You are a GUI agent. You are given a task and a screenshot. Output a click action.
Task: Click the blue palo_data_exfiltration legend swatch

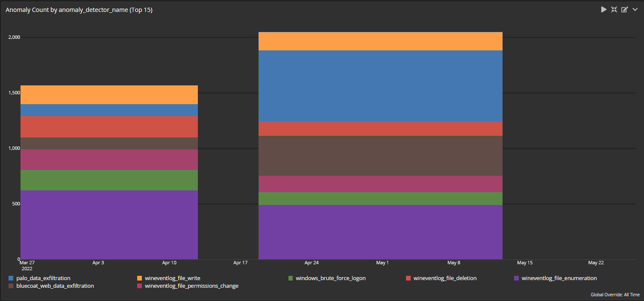[x=11, y=278]
